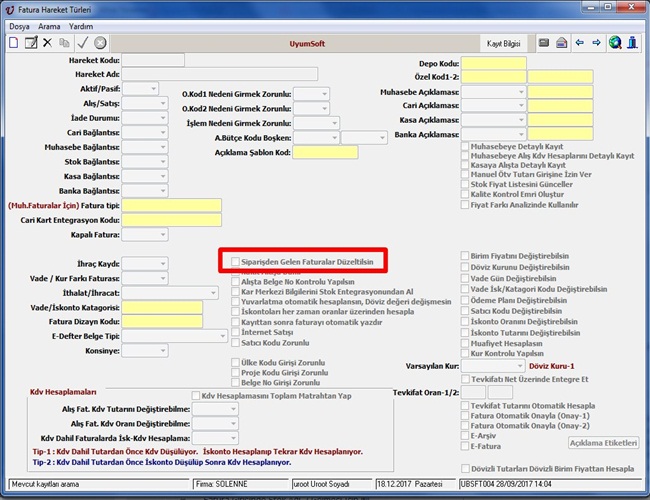Image resolution: width=650 pixels, height=500 pixels.
Task: Click the UyumSoft app icon in the title bar
Action: click(10, 9)
